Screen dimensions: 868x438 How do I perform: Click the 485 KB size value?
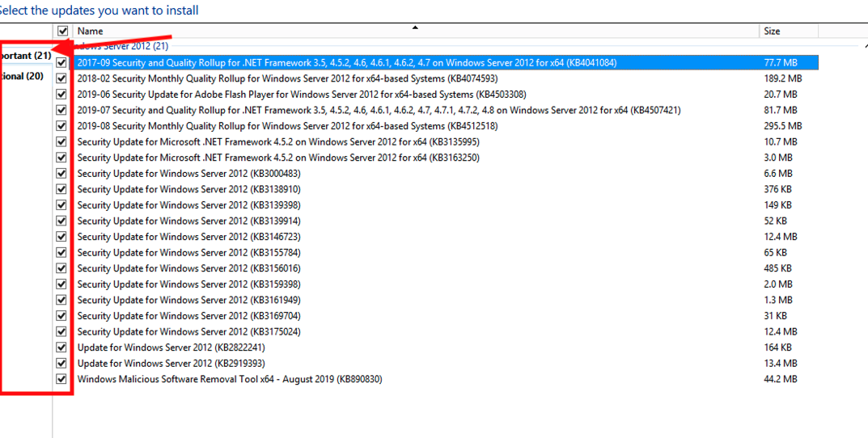point(777,269)
